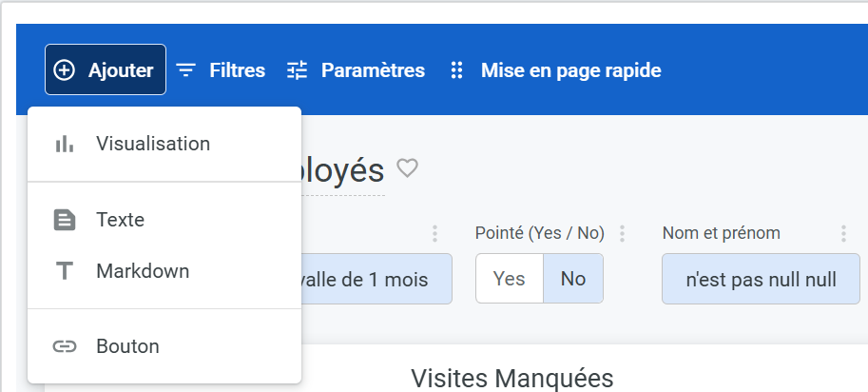Click the bar chart Visualisation icon
The width and height of the screenshot is (868, 392).
pos(65,145)
